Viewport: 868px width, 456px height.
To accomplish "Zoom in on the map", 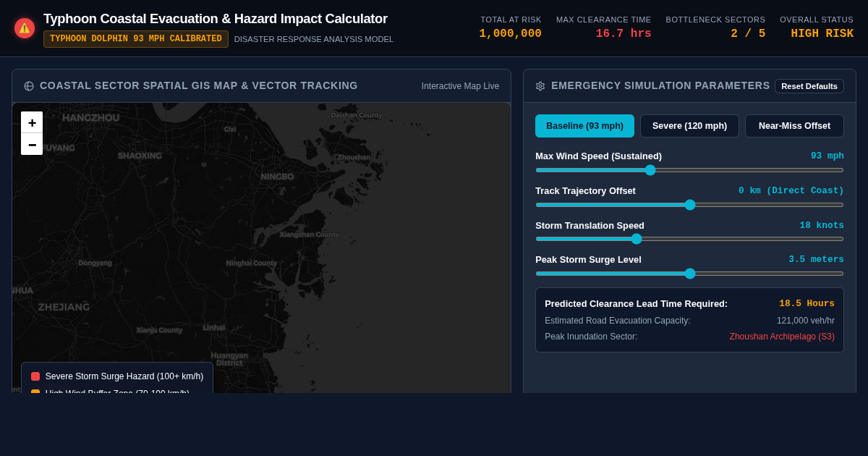I will click(32, 122).
